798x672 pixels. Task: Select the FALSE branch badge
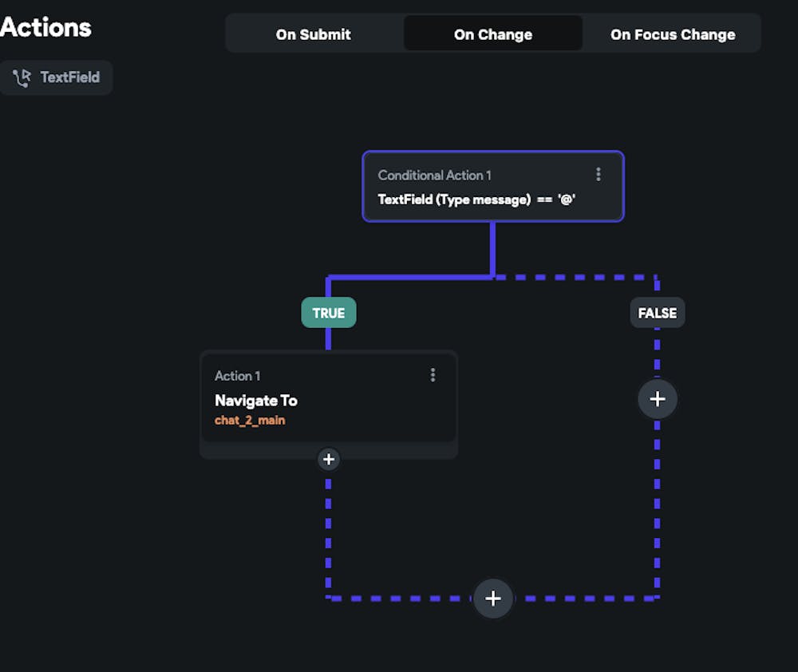coord(657,313)
